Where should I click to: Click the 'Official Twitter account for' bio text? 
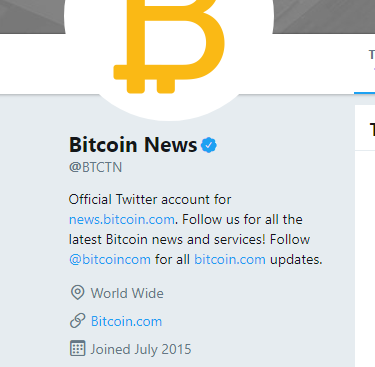point(150,199)
